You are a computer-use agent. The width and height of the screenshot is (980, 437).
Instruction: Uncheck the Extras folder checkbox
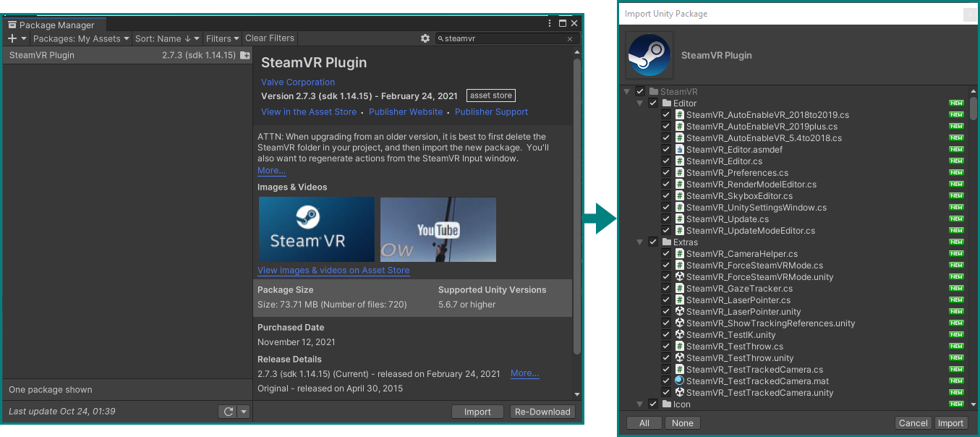(653, 242)
